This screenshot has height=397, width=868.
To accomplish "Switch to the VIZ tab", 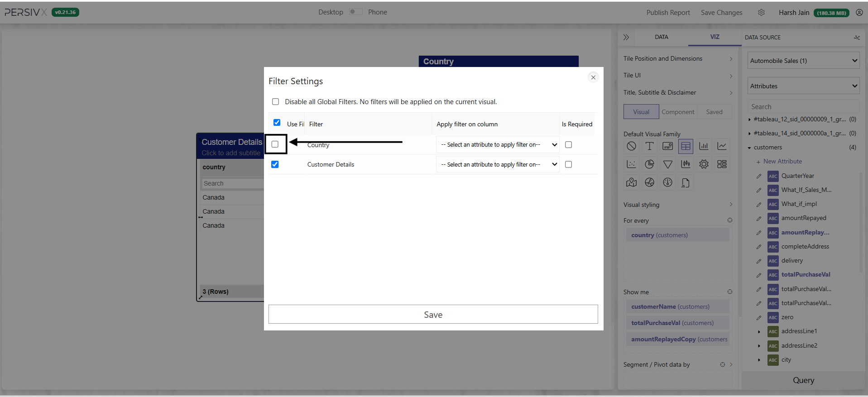I will point(715,37).
